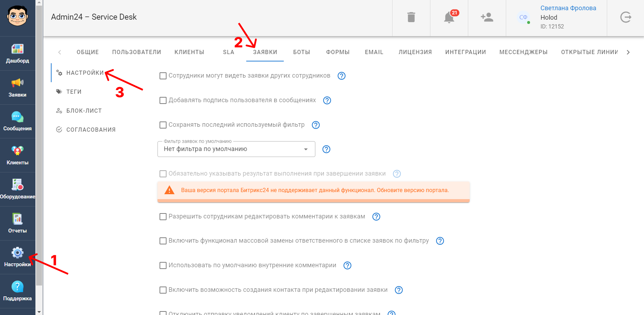The width and height of the screenshot is (644, 315).
Task: Click the cartoon face logo
Action: 18,16
